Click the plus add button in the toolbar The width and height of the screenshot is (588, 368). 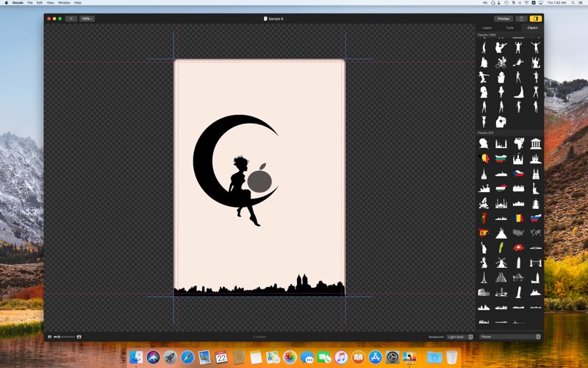pos(71,18)
